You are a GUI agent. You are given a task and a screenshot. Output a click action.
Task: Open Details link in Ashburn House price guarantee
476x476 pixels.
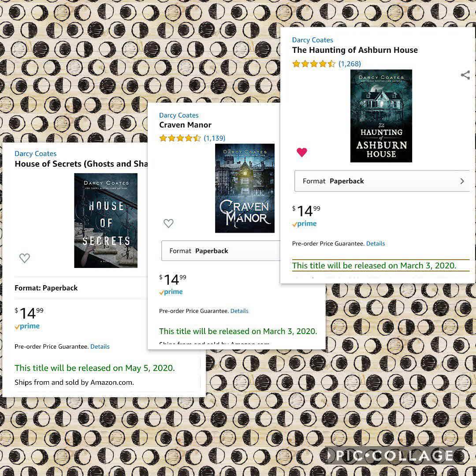[x=376, y=243]
